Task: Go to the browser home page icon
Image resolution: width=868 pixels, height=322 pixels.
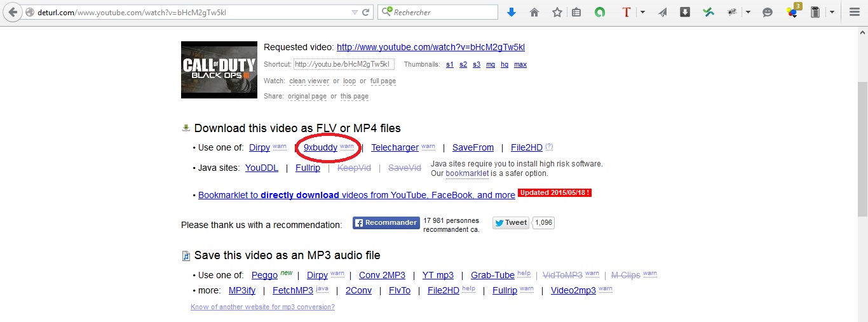Action: pos(534,12)
